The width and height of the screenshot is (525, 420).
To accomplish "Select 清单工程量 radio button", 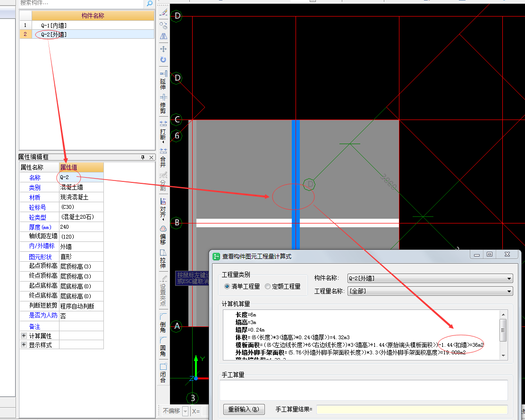I will click(x=227, y=286).
